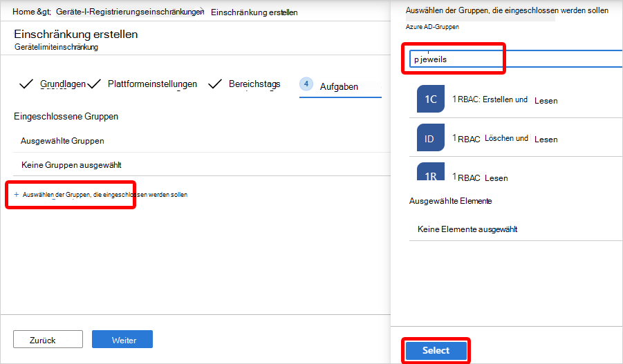The image size is (623, 364).
Task: Click Einschränkung erstellen breadcrumb item
Action: [x=254, y=12]
